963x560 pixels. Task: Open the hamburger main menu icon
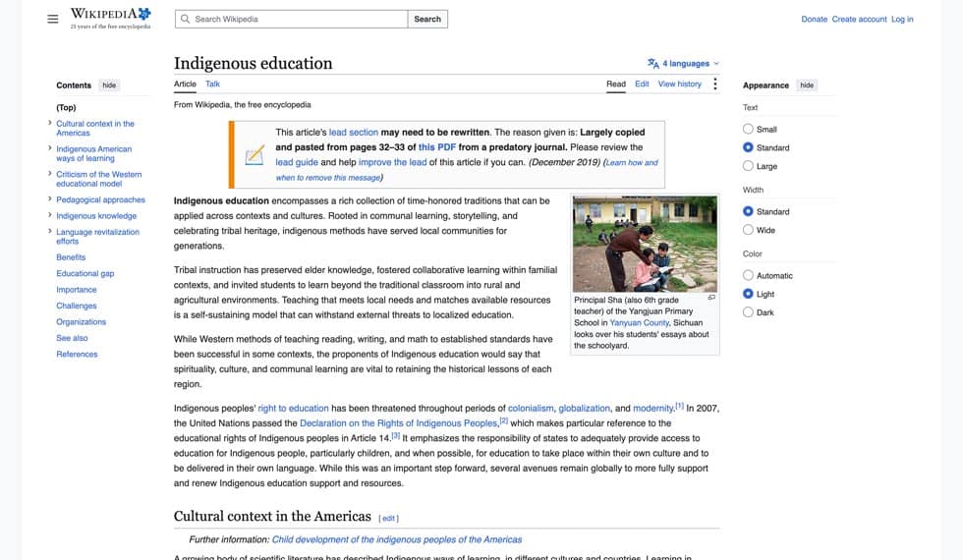click(x=53, y=19)
